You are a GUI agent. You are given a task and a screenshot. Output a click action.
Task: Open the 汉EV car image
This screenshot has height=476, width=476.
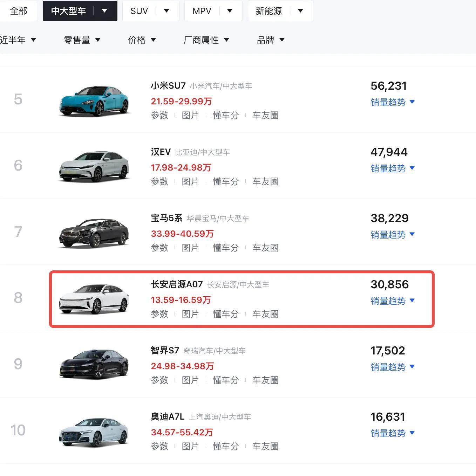(x=94, y=166)
